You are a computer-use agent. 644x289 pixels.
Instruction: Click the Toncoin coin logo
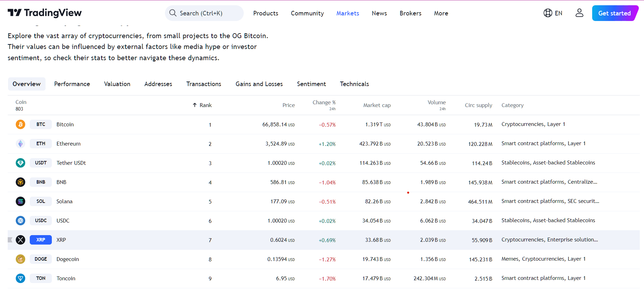21,279
